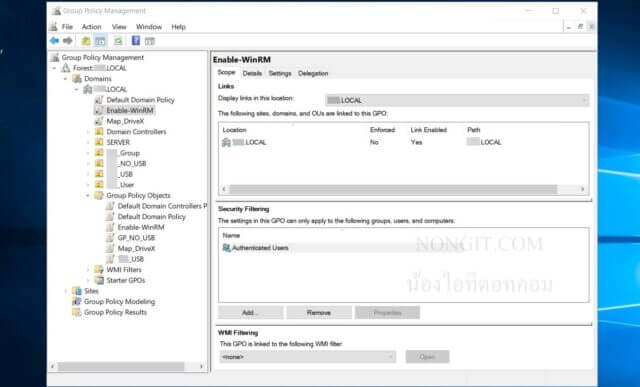Select the WMI Filters folder icon
The image size is (640, 387).
point(99,269)
